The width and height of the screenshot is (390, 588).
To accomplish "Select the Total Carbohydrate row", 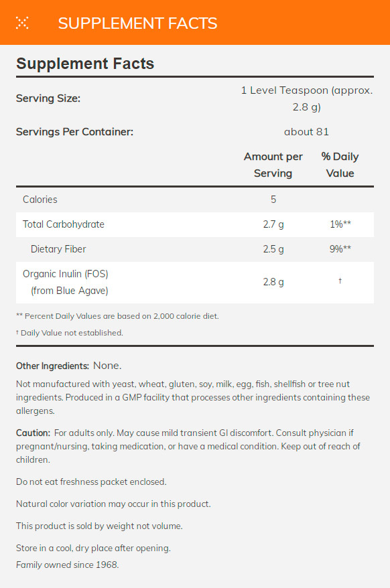I will pyautogui.click(x=195, y=224).
